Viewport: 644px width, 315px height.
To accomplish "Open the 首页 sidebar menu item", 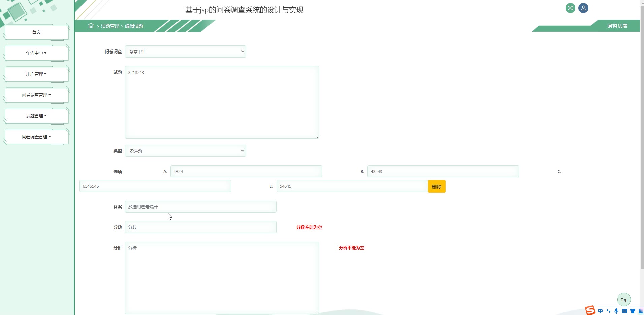I will click(36, 32).
